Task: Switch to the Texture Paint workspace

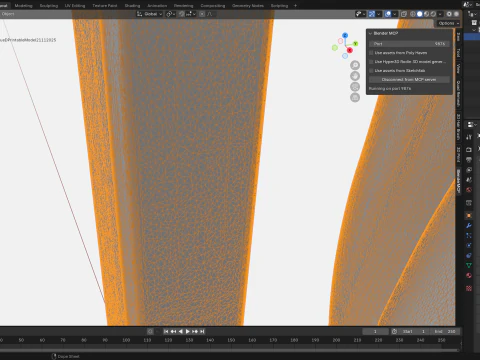Action: point(105,6)
